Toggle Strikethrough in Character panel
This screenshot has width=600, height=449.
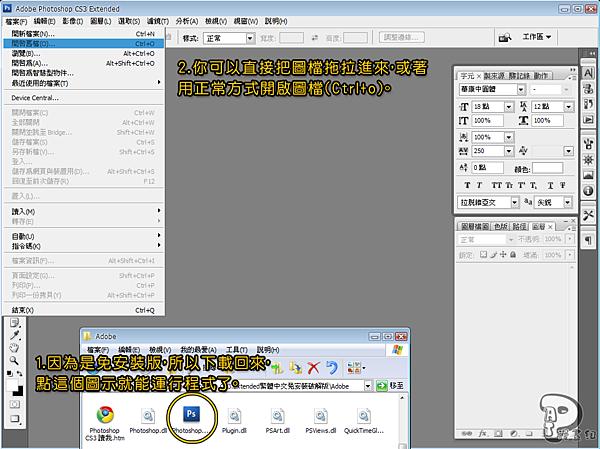click(x=562, y=185)
